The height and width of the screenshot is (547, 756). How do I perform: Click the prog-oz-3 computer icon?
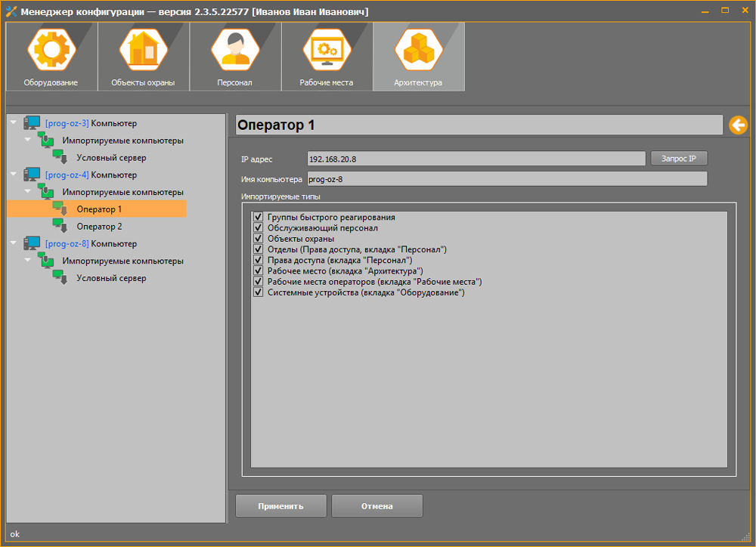[32, 123]
